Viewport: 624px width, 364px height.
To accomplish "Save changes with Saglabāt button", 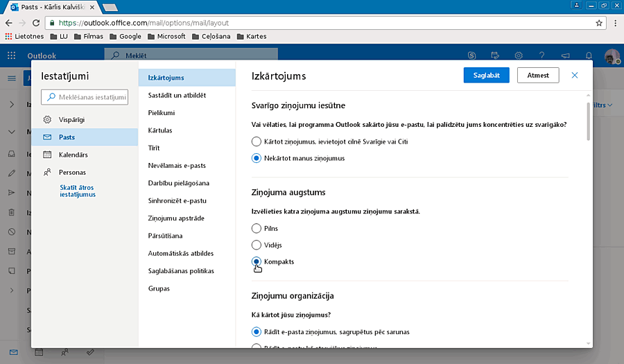I will coord(486,75).
